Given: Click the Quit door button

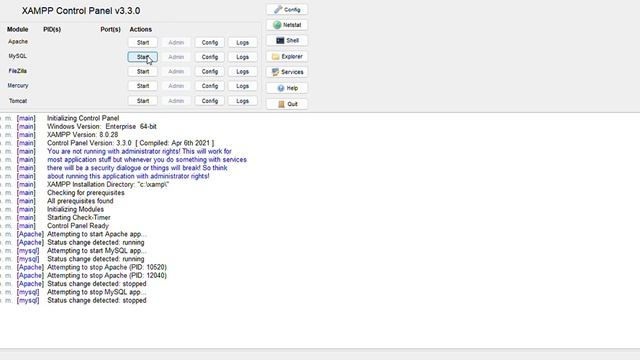Looking at the screenshot, I should [287, 104].
